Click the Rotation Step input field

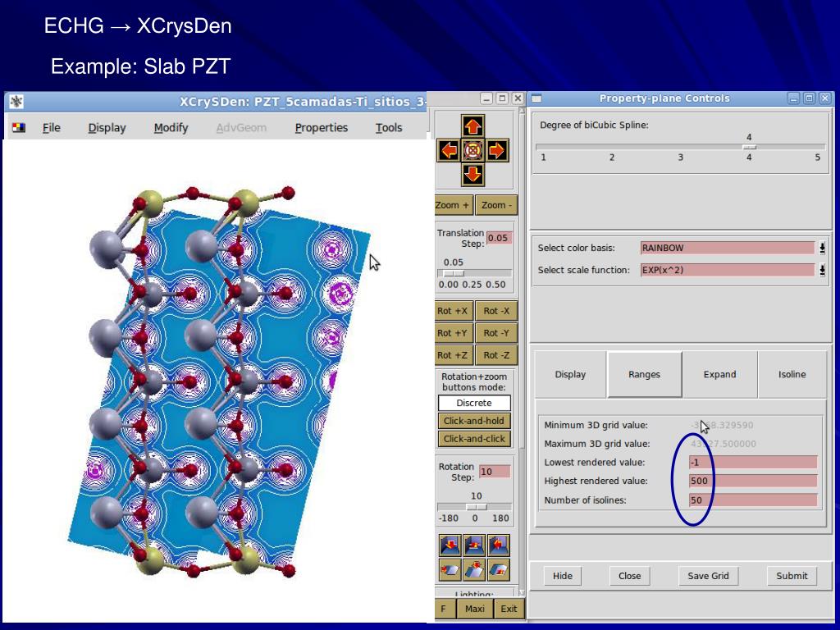495,472
